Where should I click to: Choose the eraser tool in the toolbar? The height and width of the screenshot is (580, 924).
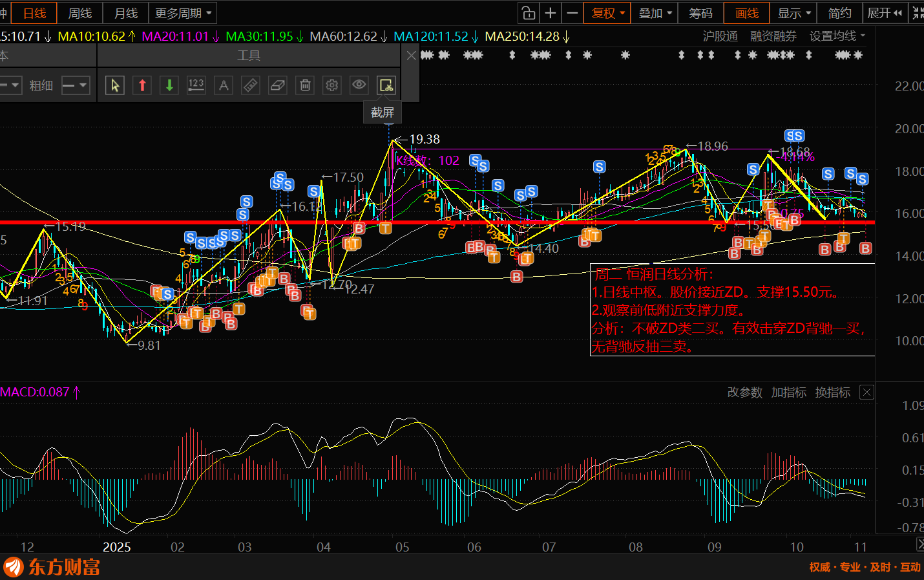coord(278,85)
